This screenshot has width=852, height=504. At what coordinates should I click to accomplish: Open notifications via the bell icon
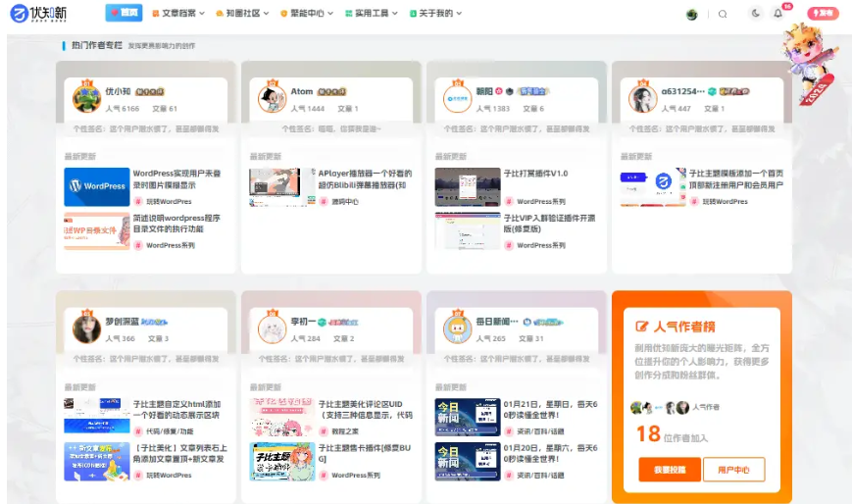pyautogui.click(x=778, y=14)
